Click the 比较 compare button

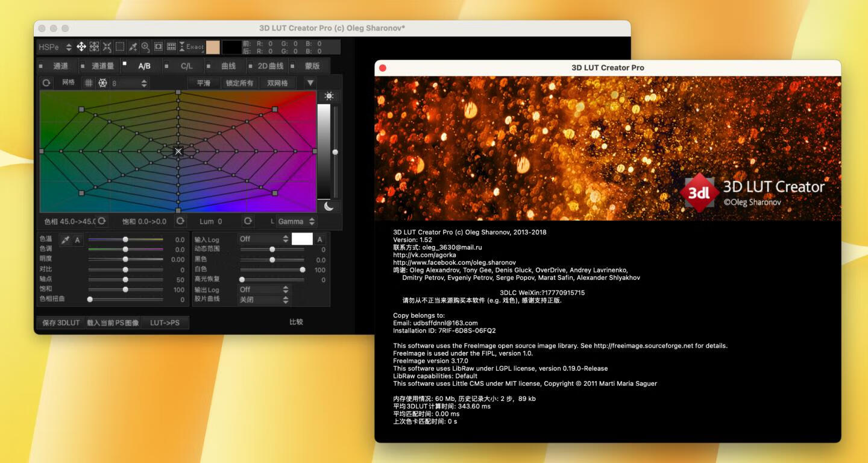(296, 322)
